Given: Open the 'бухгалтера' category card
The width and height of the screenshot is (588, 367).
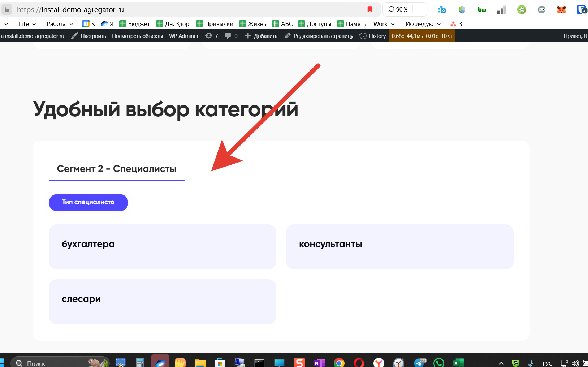Looking at the screenshot, I should [x=163, y=247].
